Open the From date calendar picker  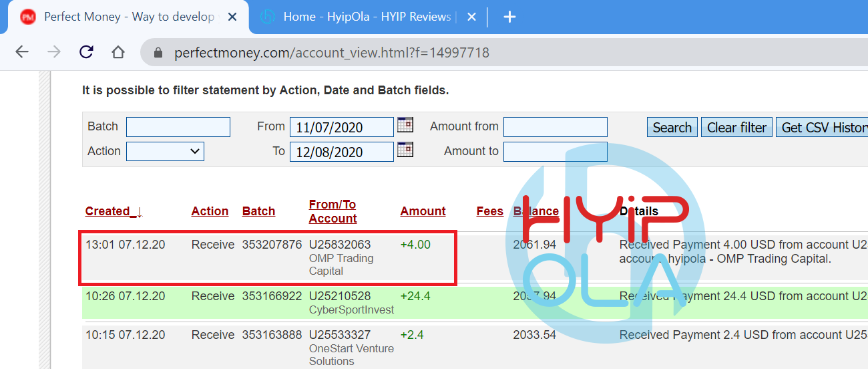tap(405, 124)
